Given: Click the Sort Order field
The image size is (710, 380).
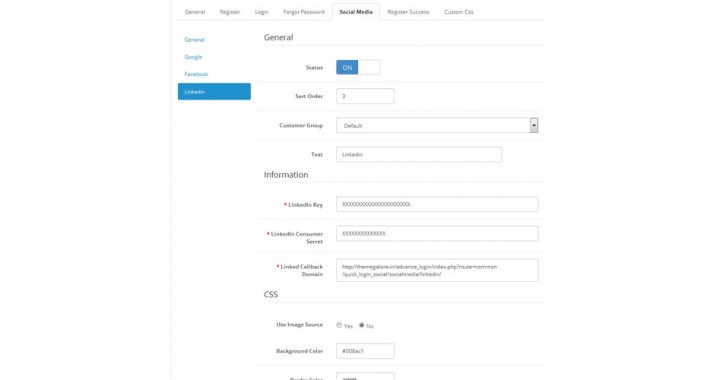Looking at the screenshot, I should point(365,96).
